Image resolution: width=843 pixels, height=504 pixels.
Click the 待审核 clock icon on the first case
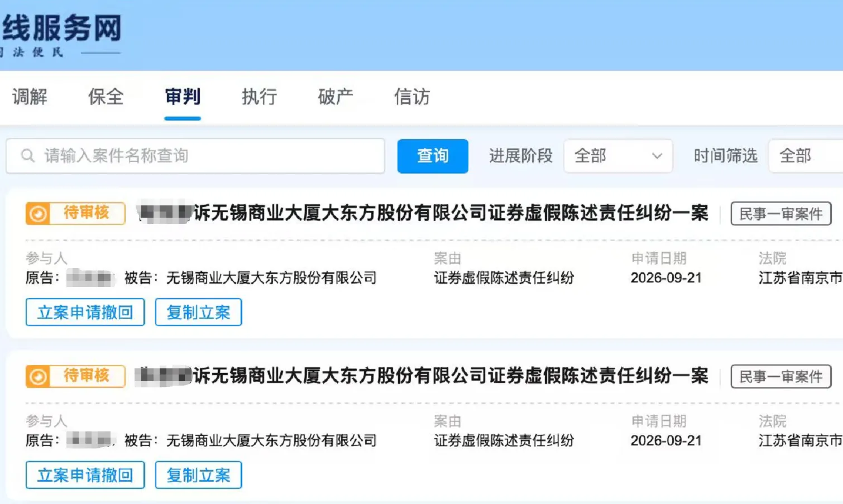tap(38, 213)
